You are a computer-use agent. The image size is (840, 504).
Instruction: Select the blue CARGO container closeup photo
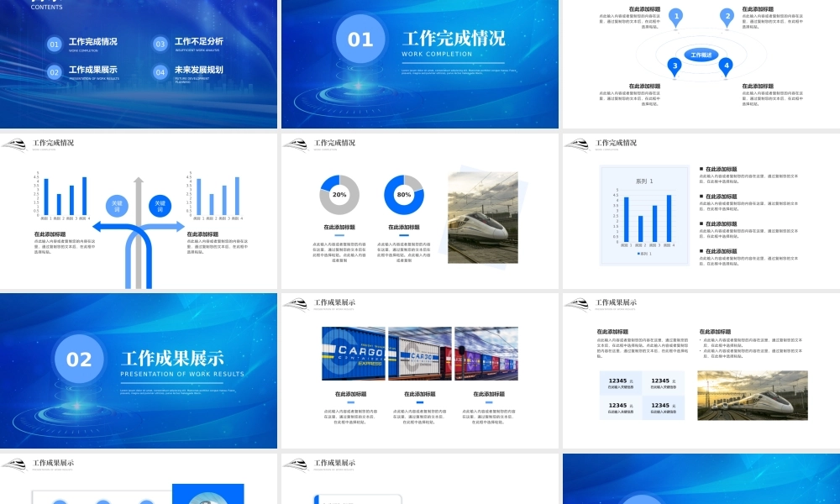point(353,354)
